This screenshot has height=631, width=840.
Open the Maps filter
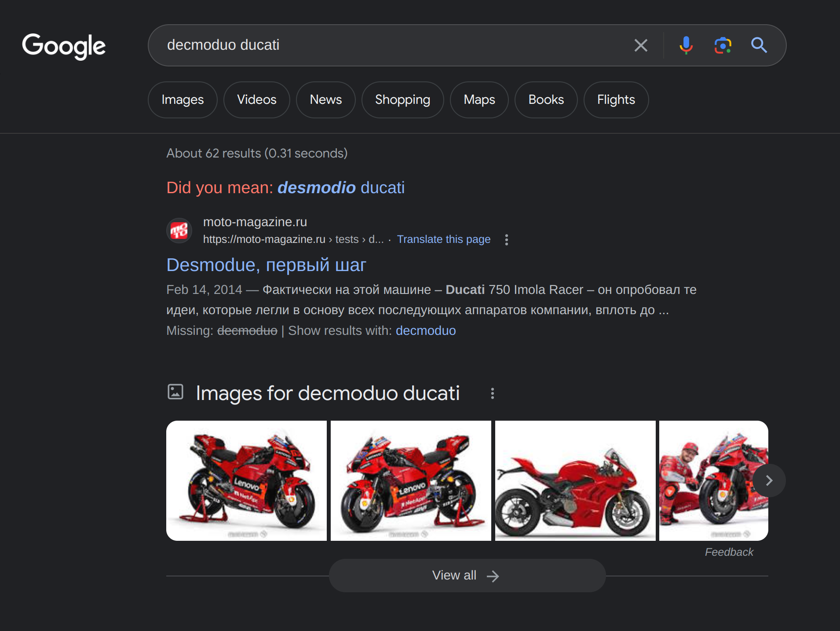pyautogui.click(x=479, y=100)
